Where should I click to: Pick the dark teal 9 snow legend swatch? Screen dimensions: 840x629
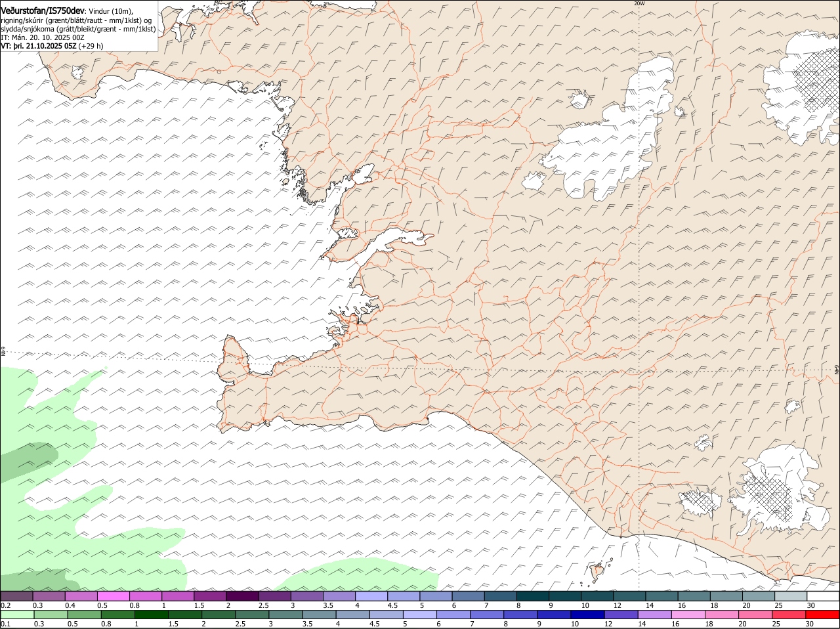point(564,596)
